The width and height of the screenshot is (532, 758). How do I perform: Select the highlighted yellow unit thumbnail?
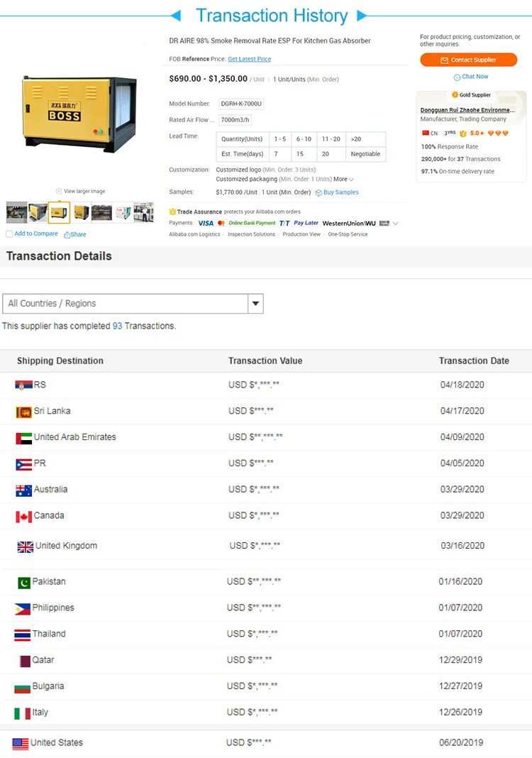tap(59, 213)
